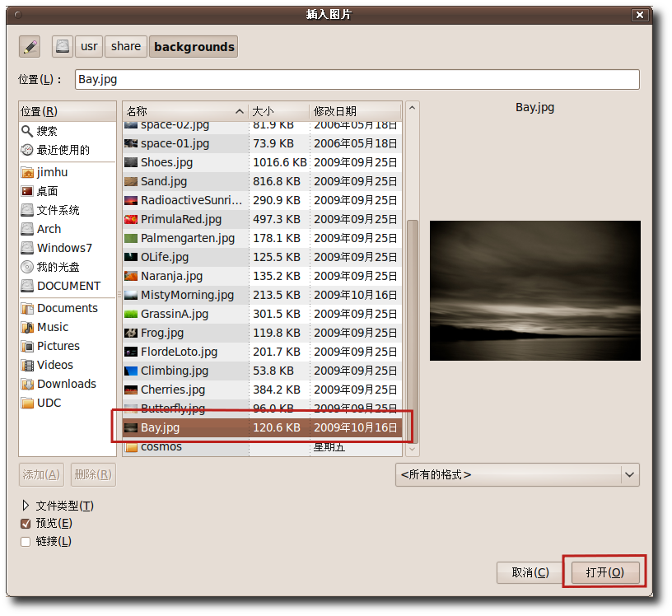The image size is (672, 616).
Task: Expand the file type (文件类型) section
Action: pyautogui.click(x=26, y=506)
